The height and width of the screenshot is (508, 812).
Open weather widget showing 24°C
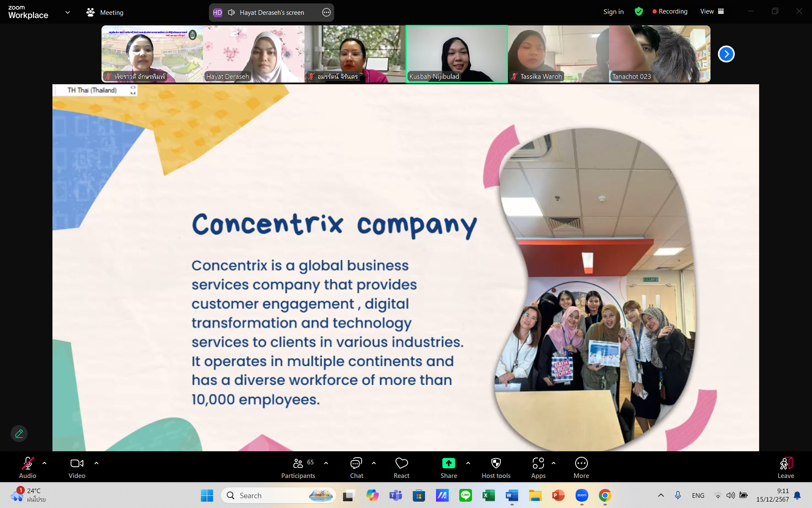tap(29, 495)
